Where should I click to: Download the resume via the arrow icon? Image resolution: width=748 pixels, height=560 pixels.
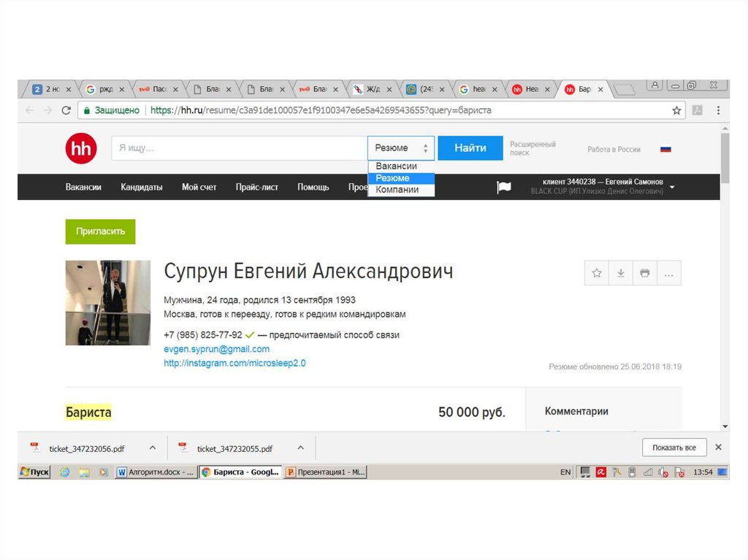tap(621, 273)
